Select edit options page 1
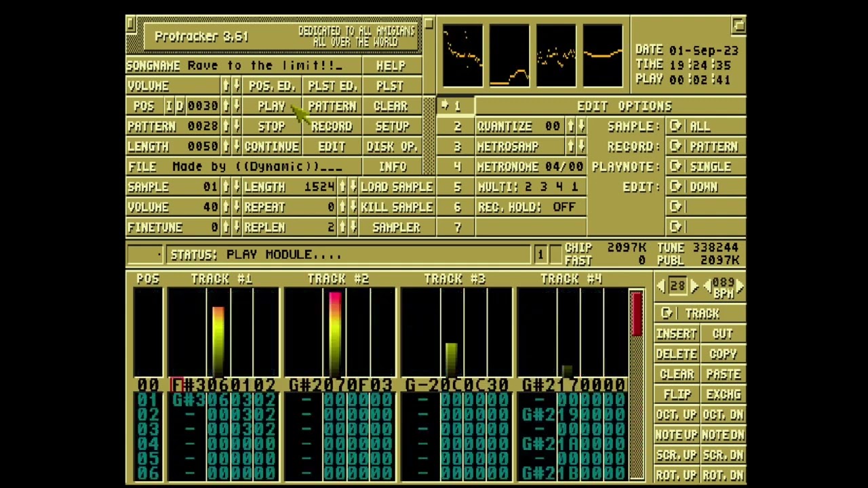This screenshot has height=488, width=868. click(456, 106)
